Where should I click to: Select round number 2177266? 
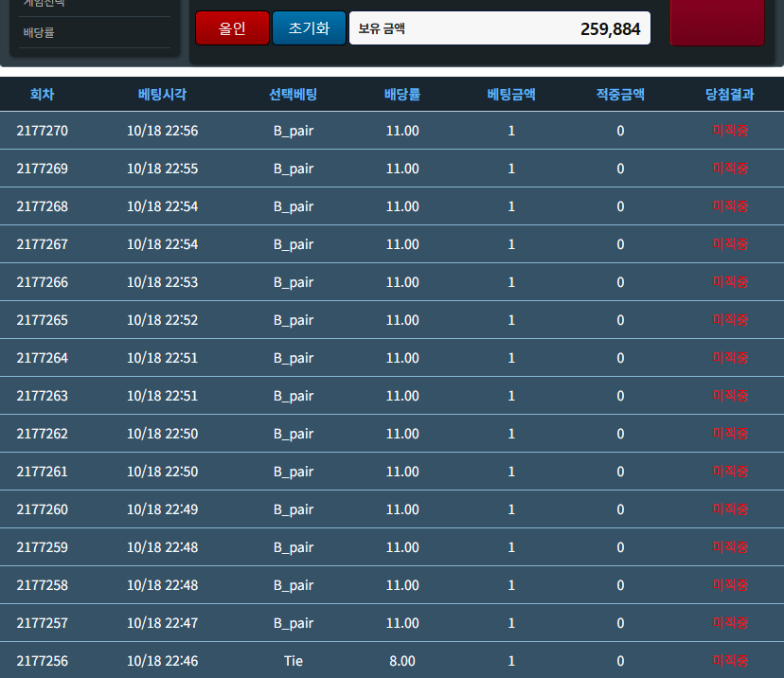(x=42, y=282)
